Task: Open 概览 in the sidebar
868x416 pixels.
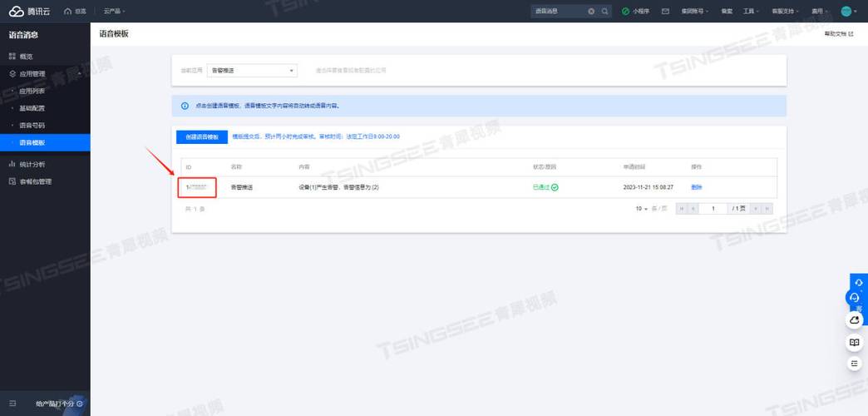Action: (x=26, y=57)
